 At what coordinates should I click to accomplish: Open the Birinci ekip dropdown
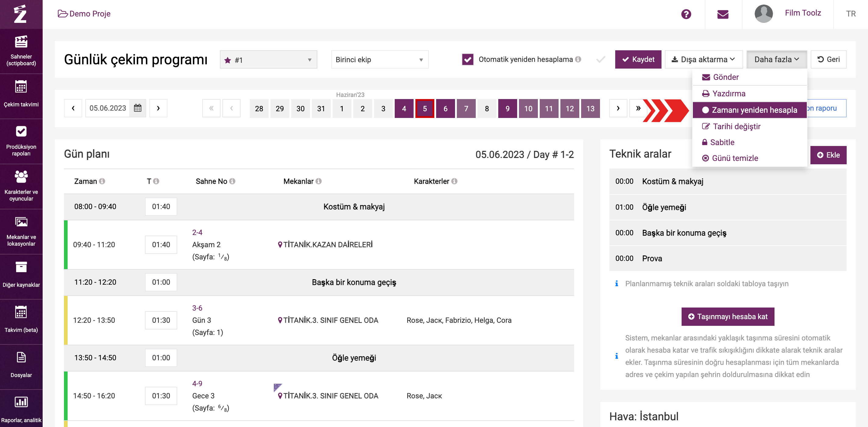[x=379, y=60]
